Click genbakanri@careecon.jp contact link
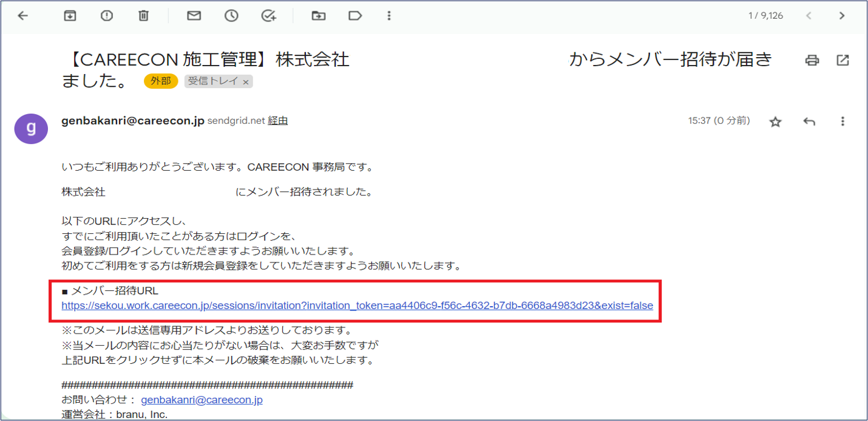Screen dimensions: 868x421 (202, 400)
